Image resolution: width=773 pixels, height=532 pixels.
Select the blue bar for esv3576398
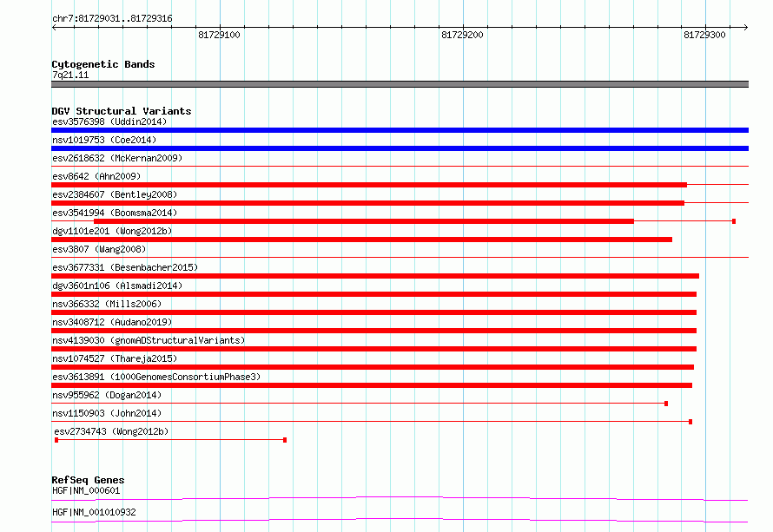[x=400, y=130]
